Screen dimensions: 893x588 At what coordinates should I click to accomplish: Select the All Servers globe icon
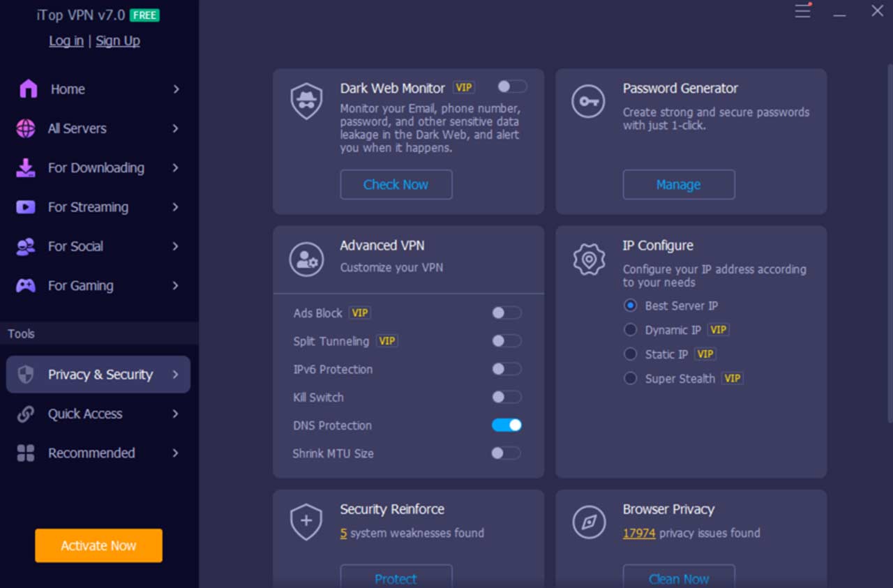24,128
